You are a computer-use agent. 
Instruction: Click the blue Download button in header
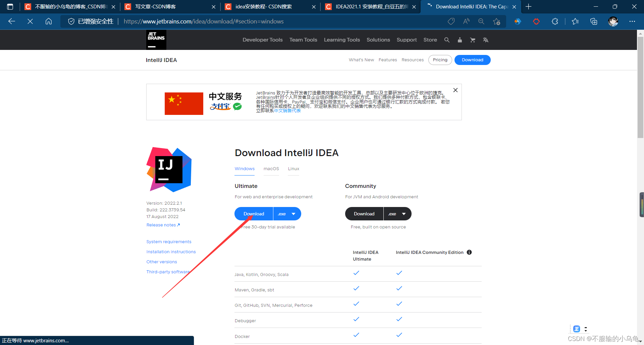tap(473, 60)
